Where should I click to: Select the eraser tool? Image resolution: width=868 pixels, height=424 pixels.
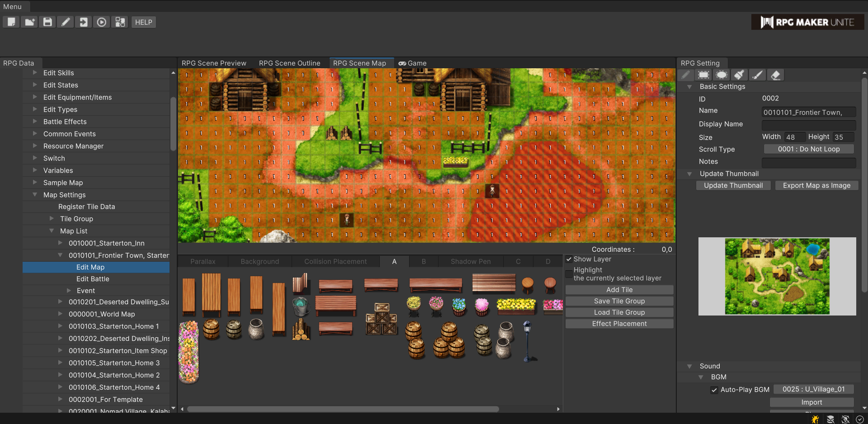pyautogui.click(x=776, y=75)
